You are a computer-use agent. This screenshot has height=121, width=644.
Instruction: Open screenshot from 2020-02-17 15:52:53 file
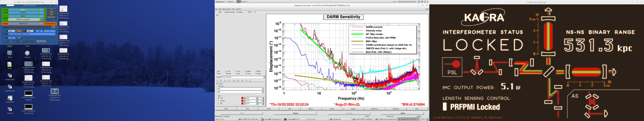tap(64, 37)
